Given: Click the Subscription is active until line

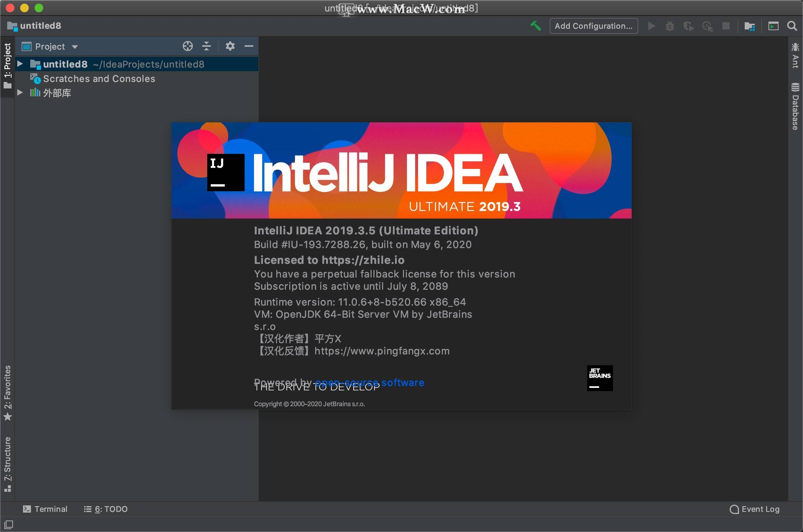Looking at the screenshot, I should [x=351, y=286].
